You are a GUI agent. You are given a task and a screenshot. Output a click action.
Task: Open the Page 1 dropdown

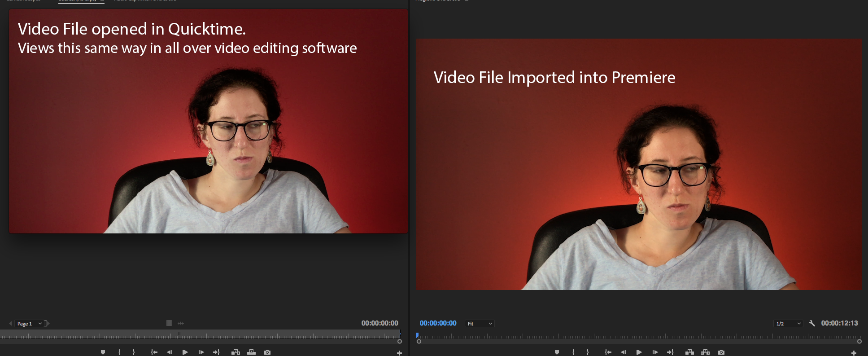(29, 324)
